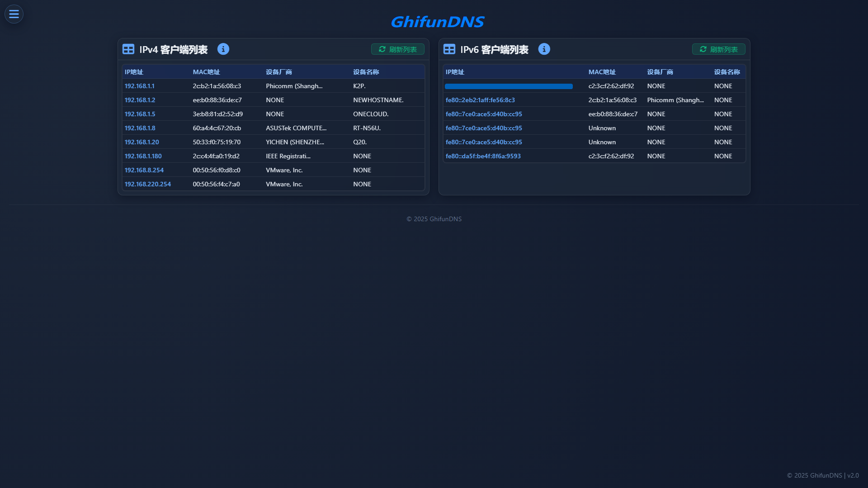This screenshot has width=868, height=488.
Task: Open IPv6 address fe80::2eb2:1aff:fe56:8c3
Action: point(480,100)
